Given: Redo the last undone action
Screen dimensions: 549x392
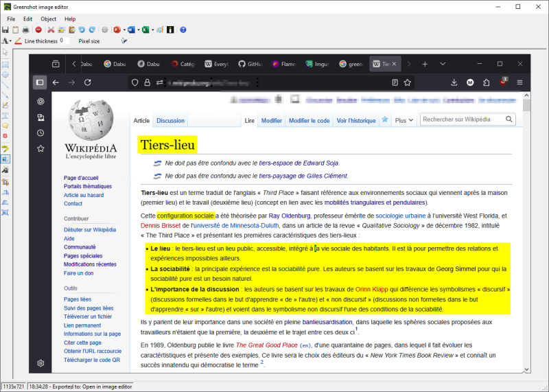Looking at the screenshot, I should 92,30.
